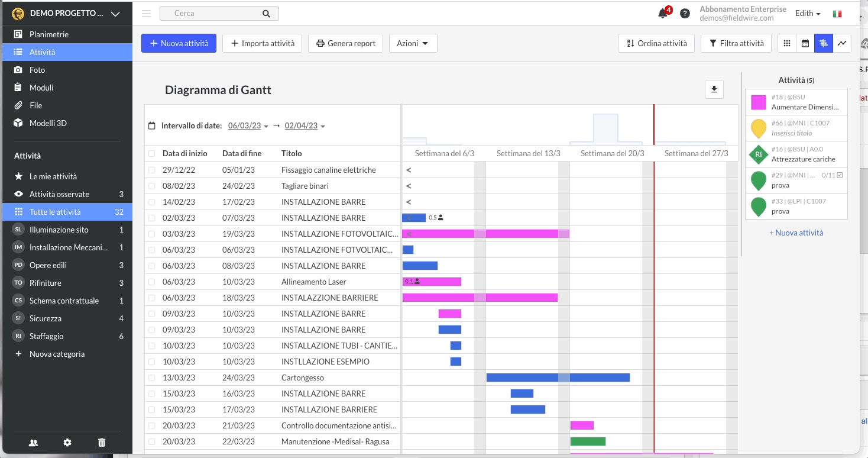Open project settings gear icon
868x458 pixels.
(67, 442)
